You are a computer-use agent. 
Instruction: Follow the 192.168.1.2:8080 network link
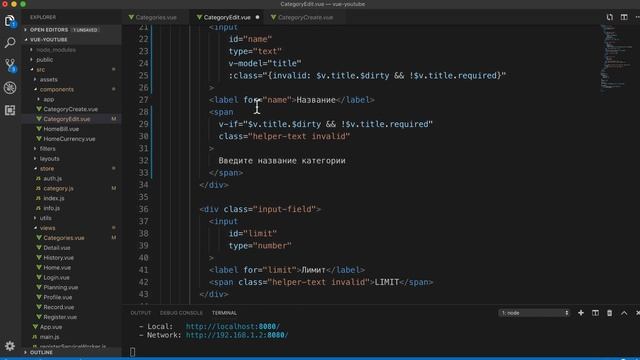[x=237, y=335]
